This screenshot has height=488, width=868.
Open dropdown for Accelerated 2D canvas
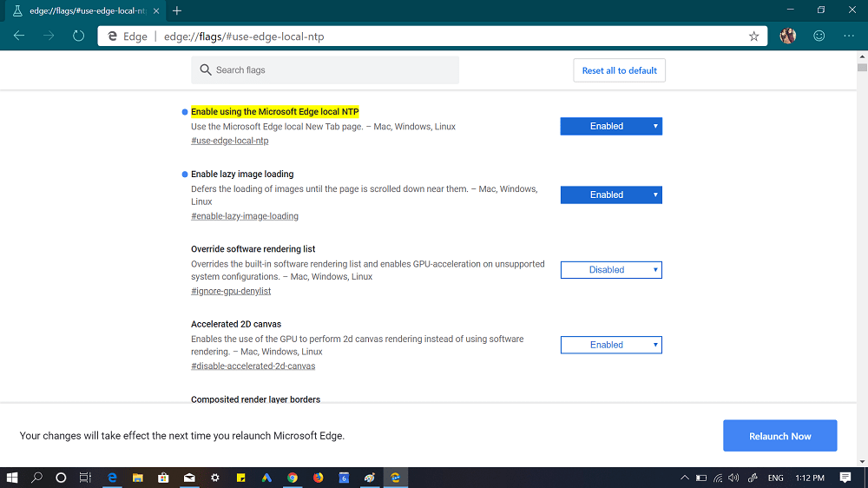(611, 345)
